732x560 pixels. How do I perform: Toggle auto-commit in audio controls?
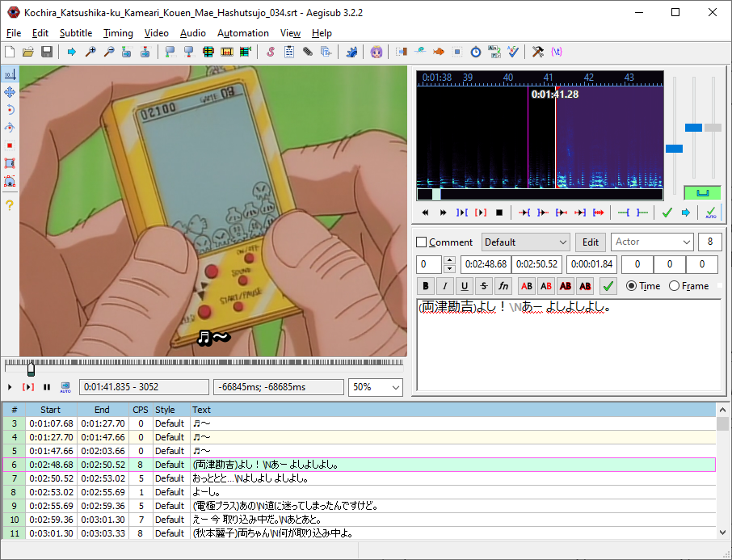click(x=710, y=213)
